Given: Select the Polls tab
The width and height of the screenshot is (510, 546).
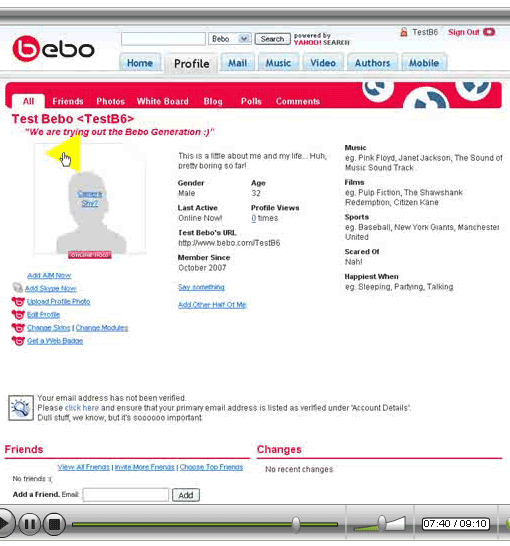Looking at the screenshot, I should pyautogui.click(x=251, y=101).
